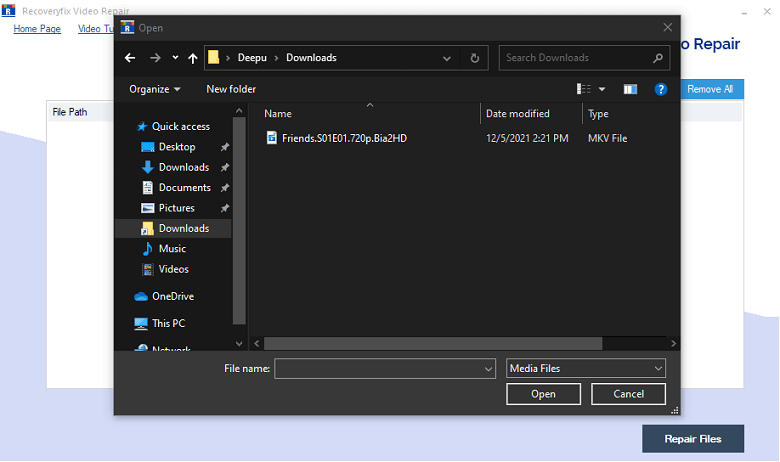The width and height of the screenshot is (780, 462).
Task: Click the 12/5/2021 2:21 PM date cell
Action: point(527,138)
